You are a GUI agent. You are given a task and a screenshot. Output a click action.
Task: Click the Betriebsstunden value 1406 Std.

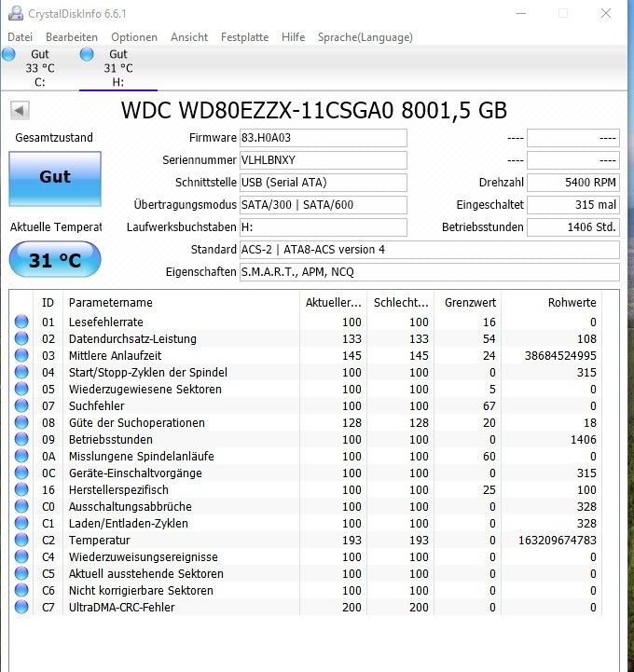click(x=573, y=227)
